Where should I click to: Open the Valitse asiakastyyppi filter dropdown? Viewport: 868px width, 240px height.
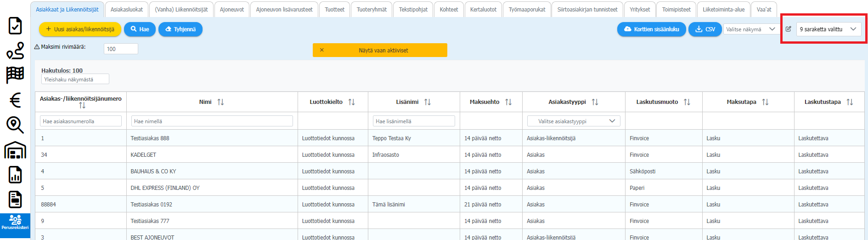point(573,121)
